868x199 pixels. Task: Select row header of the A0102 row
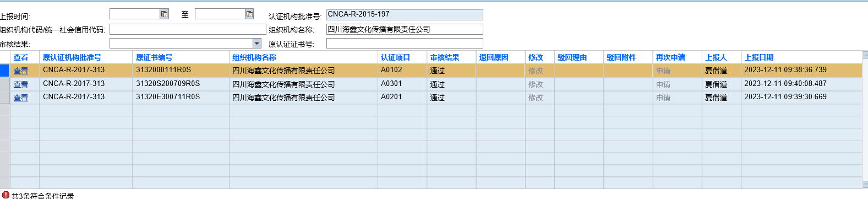point(5,71)
